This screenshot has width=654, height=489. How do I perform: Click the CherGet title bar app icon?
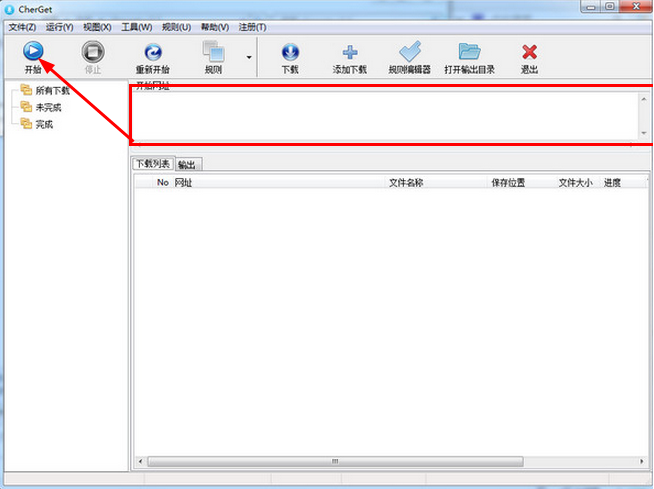tap(9, 9)
